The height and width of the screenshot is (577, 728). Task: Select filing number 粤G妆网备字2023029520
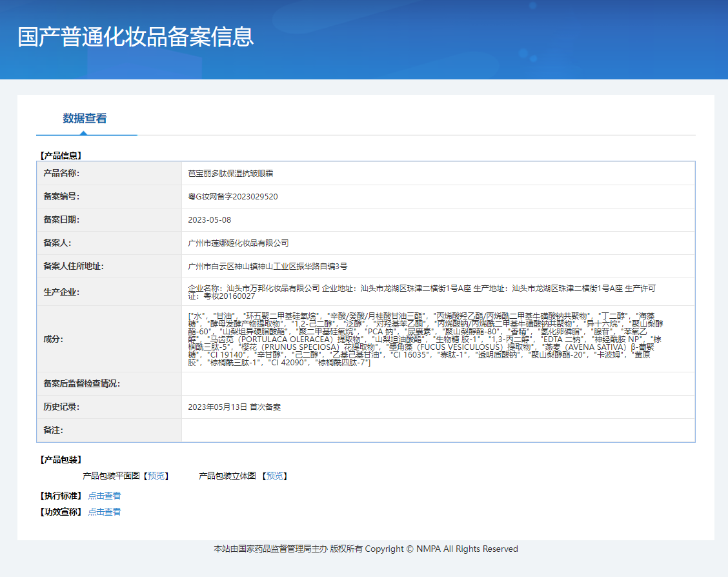point(232,196)
